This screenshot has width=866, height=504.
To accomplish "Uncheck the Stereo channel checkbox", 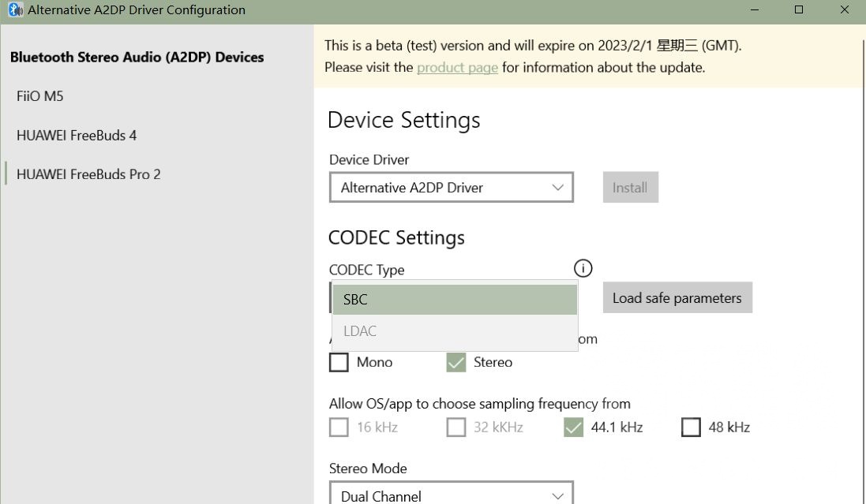I will click(x=455, y=362).
